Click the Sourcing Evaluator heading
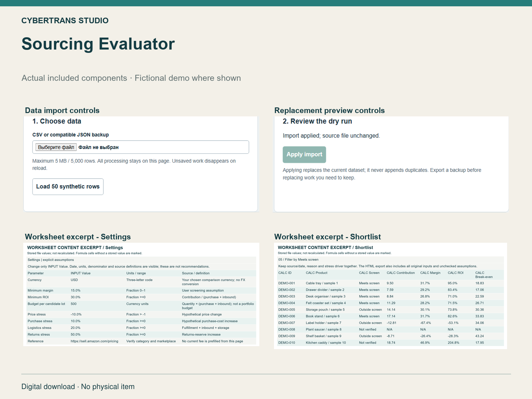 point(98,44)
